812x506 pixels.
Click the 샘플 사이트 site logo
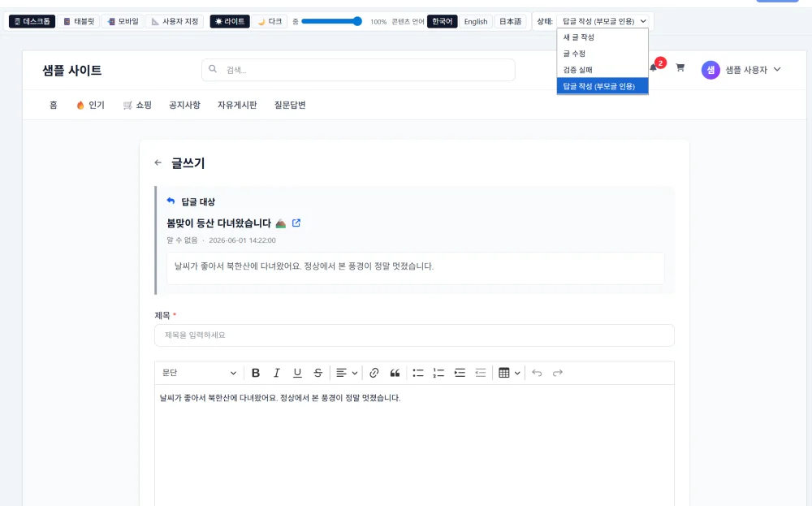click(x=72, y=71)
